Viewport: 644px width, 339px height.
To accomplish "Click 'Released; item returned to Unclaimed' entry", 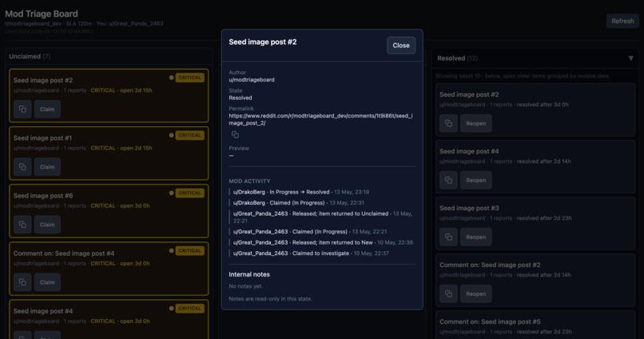I will point(323,217).
